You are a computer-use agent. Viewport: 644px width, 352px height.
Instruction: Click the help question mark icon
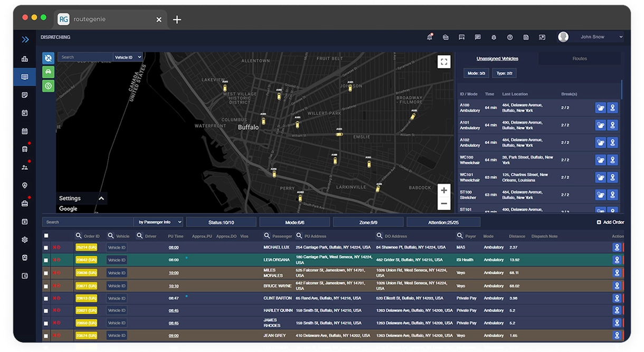click(x=509, y=37)
